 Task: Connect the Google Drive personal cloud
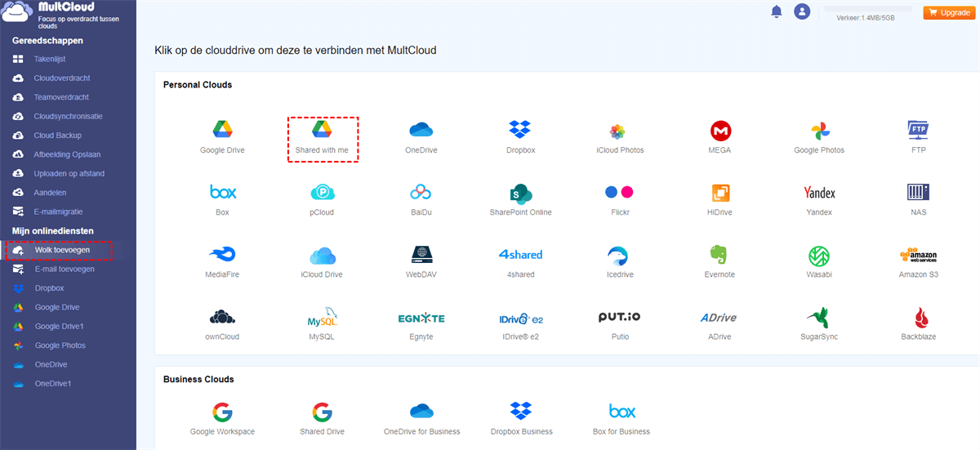[x=222, y=137]
